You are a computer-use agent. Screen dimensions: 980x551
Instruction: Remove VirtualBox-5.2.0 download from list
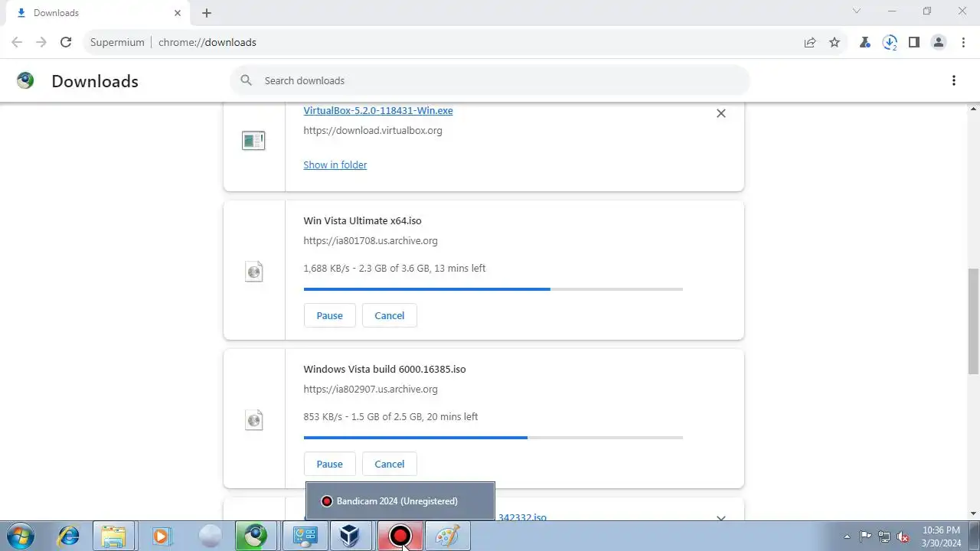click(x=720, y=113)
